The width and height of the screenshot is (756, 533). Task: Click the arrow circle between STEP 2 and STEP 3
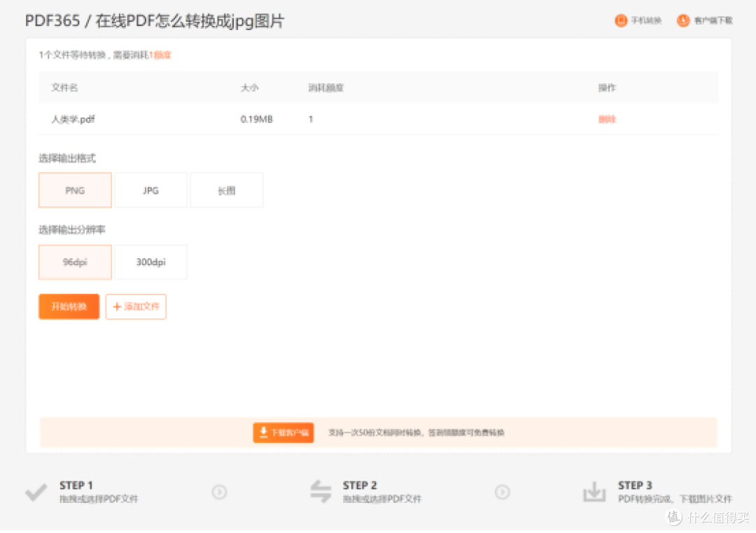tap(503, 492)
